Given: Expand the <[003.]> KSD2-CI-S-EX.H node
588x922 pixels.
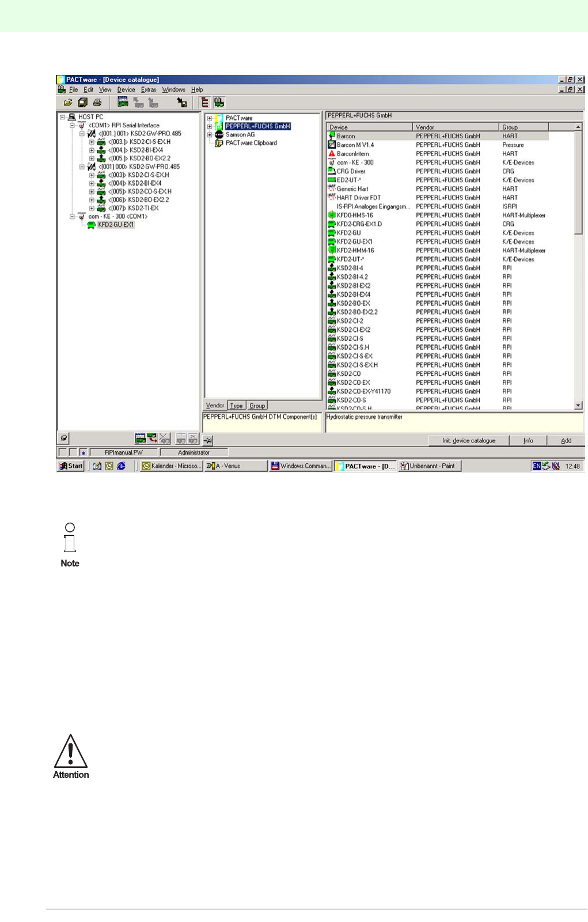Looking at the screenshot, I should click(x=92, y=142).
